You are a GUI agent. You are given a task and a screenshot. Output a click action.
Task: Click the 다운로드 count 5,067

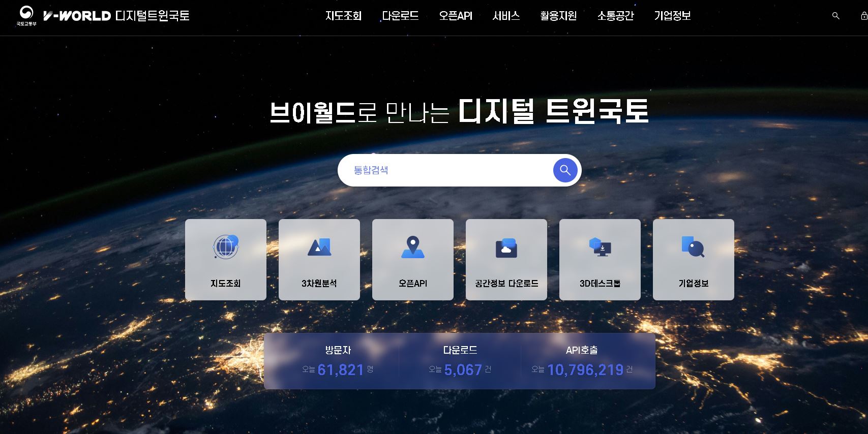click(463, 369)
